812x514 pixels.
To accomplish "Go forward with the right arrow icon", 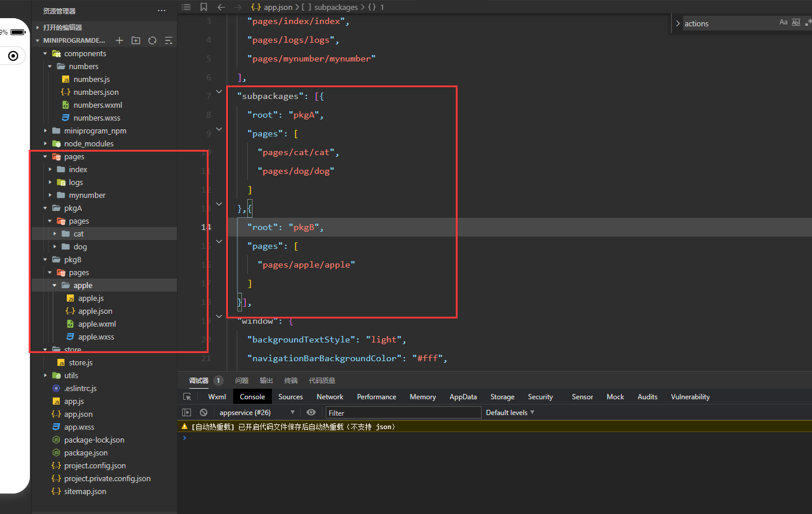I will [x=238, y=7].
